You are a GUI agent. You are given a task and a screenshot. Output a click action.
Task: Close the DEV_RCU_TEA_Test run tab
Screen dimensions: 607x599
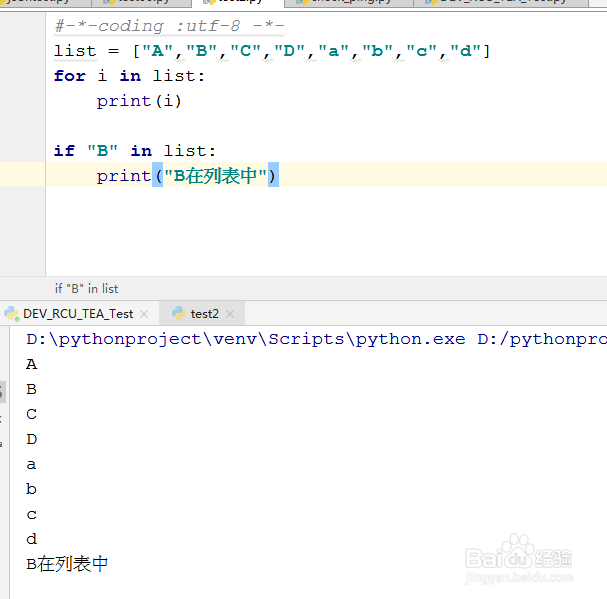[x=144, y=314]
